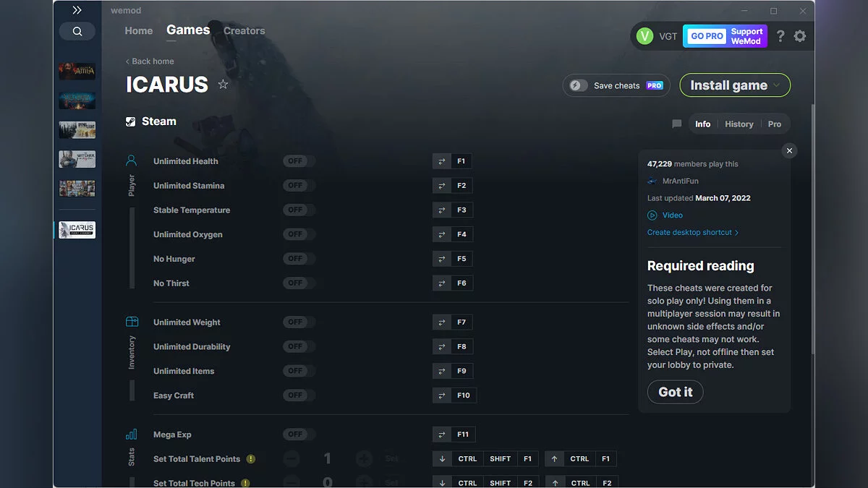The width and height of the screenshot is (868, 488).
Task: Favorite ICARUS with the star icon
Action: coord(223,85)
